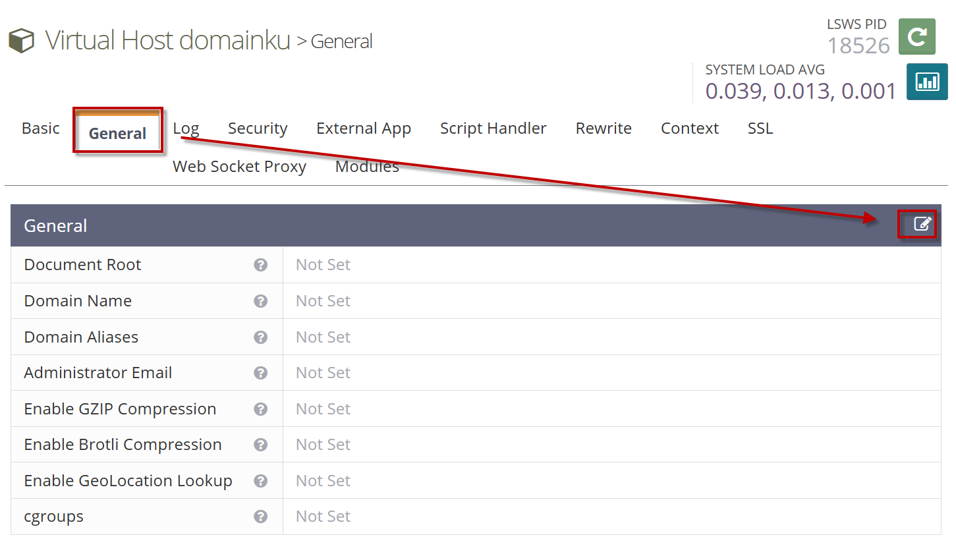Screen dimensions: 956x560
Task: Open help tooltip for Enable Brotli Compression
Action: tap(261, 445)
